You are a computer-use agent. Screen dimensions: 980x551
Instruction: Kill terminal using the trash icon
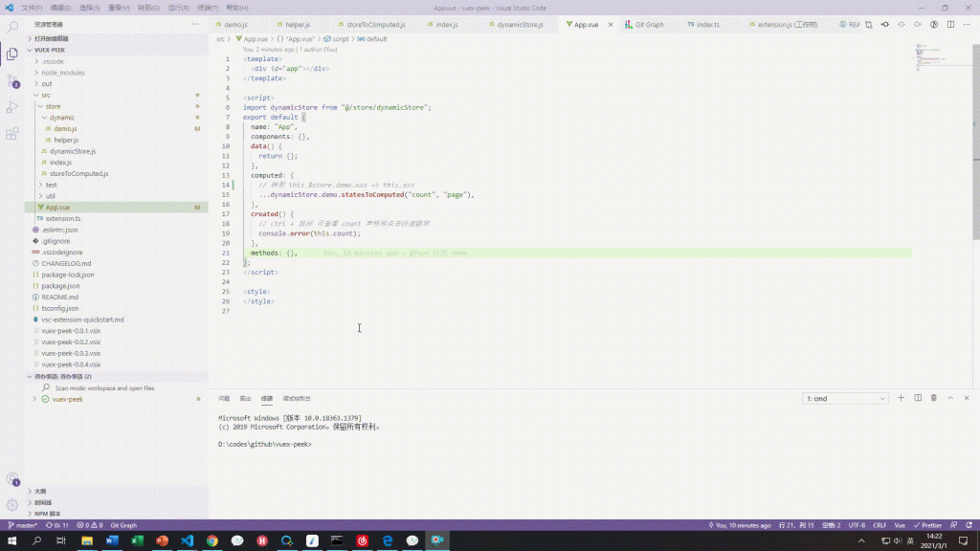934,398
